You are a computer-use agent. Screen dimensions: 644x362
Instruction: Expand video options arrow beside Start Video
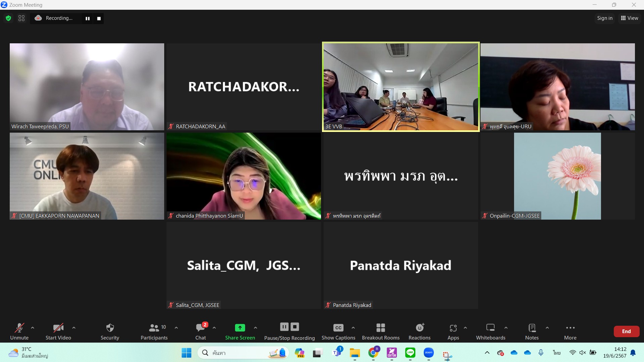[74, 327]
